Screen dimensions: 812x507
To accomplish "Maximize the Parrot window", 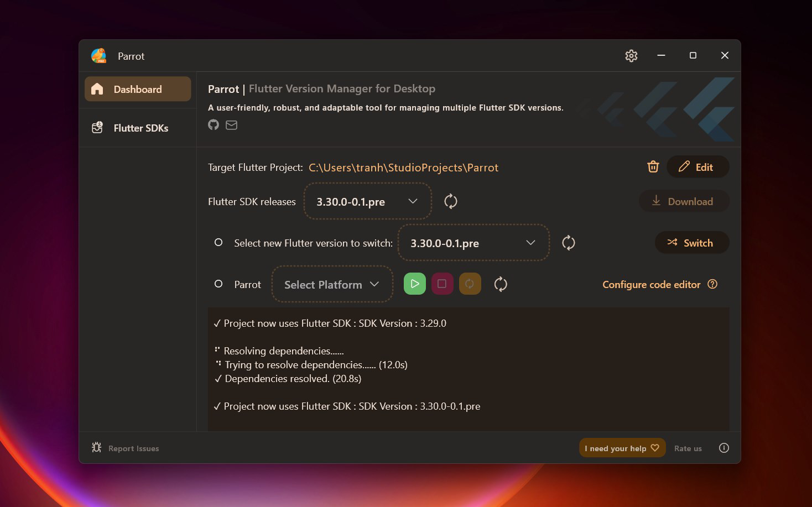I will (x=693, y=55).
